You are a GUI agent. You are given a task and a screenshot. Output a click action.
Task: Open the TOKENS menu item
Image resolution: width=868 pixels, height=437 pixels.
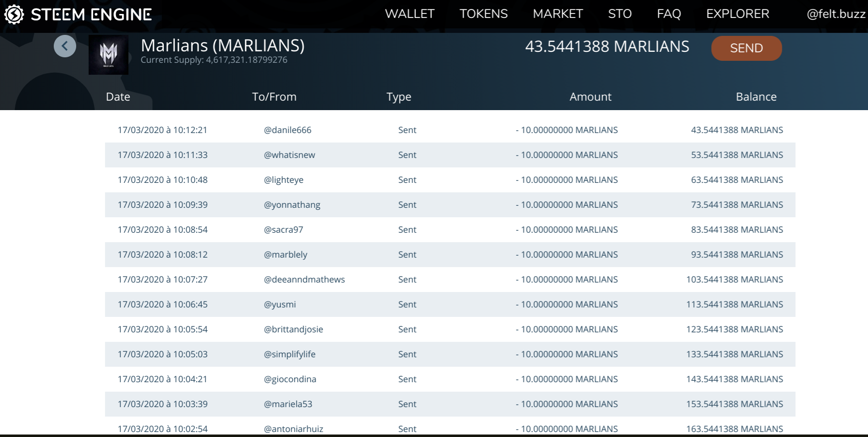484,14
